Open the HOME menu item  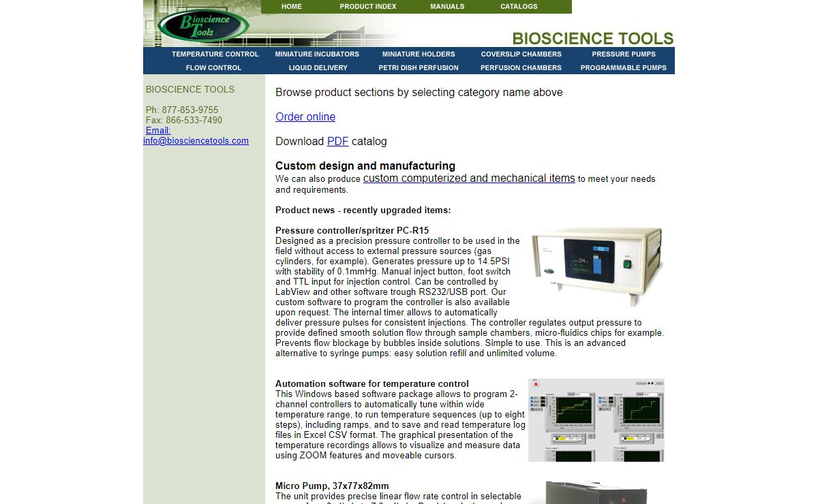click(x=292, y=6)
